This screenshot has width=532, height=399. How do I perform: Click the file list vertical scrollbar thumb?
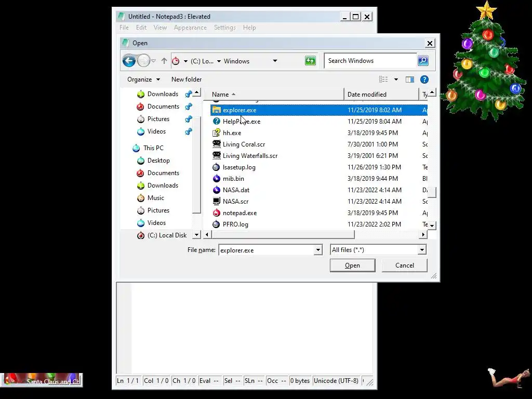pyautogui.click(x=432, y=192)
